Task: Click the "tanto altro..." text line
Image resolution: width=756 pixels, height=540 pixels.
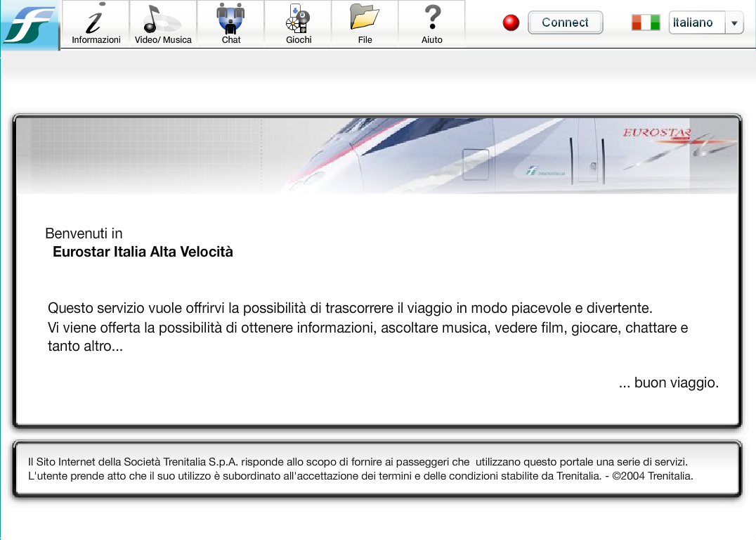Action: (x=85, y=346)
